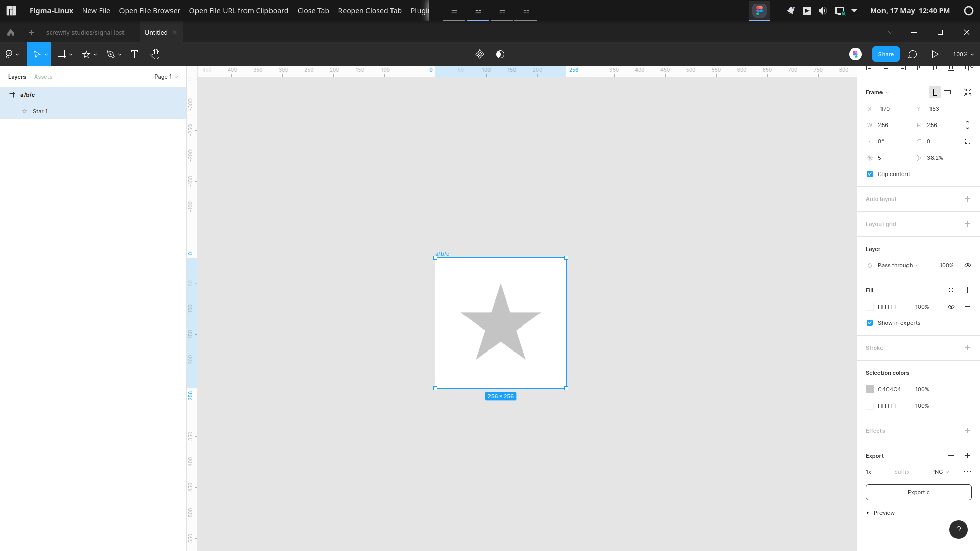Uncheck the Clip content checkbox
This screenshot has height=551, width=980.
870,174
